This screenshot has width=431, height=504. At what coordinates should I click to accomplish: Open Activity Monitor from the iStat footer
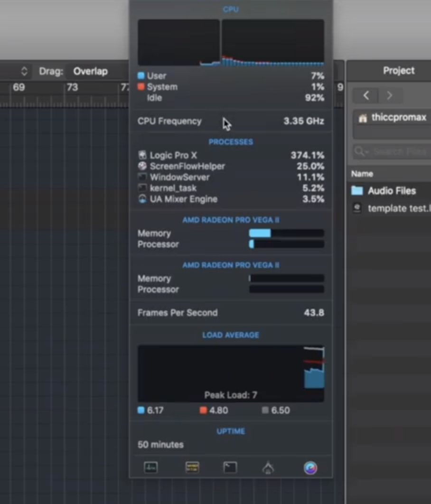click(151, 467)
